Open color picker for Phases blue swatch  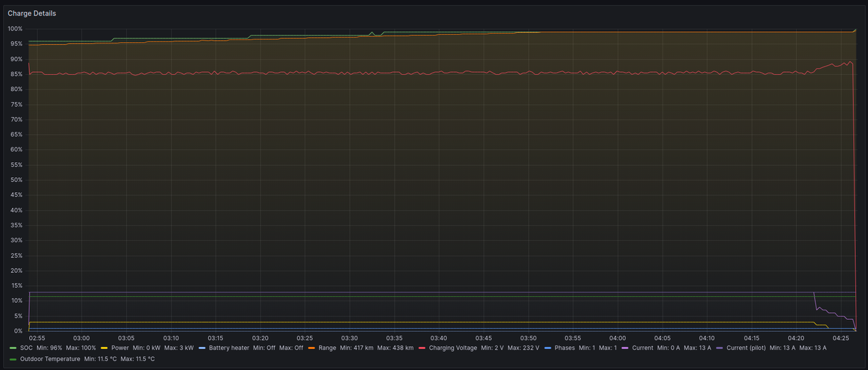(548, 348)
